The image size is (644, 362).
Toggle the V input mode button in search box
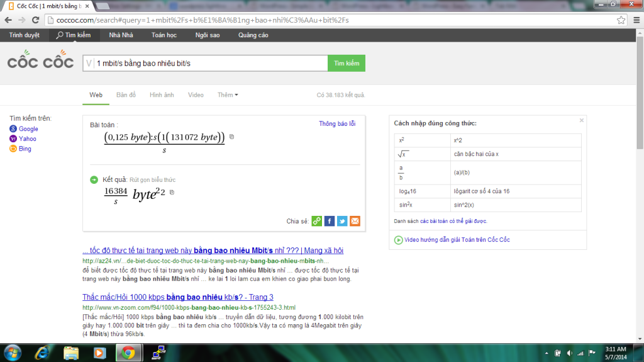(89, 64)
